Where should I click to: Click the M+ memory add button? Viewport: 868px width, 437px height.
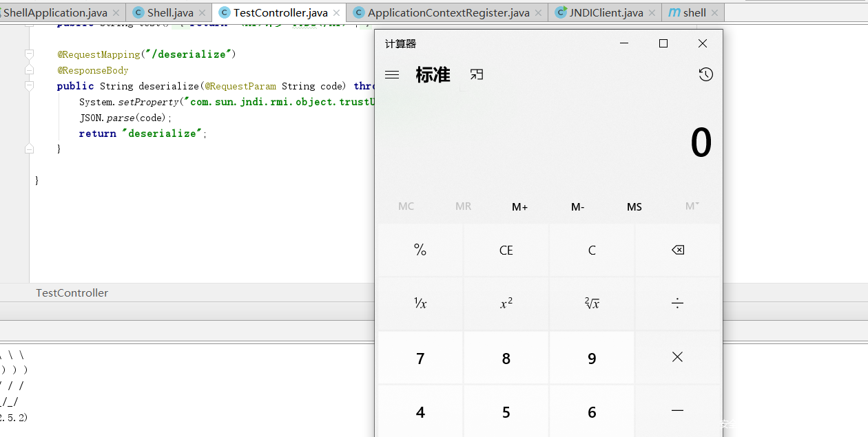(519, 207)
